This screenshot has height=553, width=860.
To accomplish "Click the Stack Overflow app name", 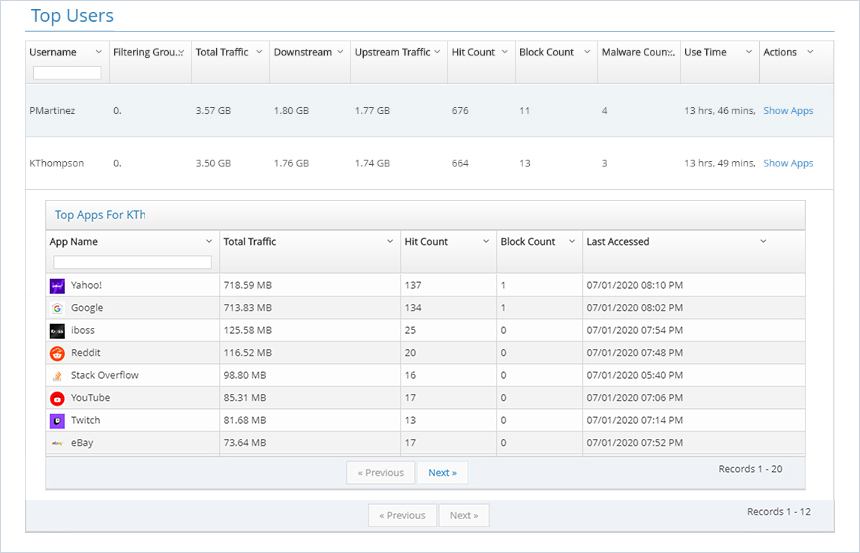I will point(105,375).
